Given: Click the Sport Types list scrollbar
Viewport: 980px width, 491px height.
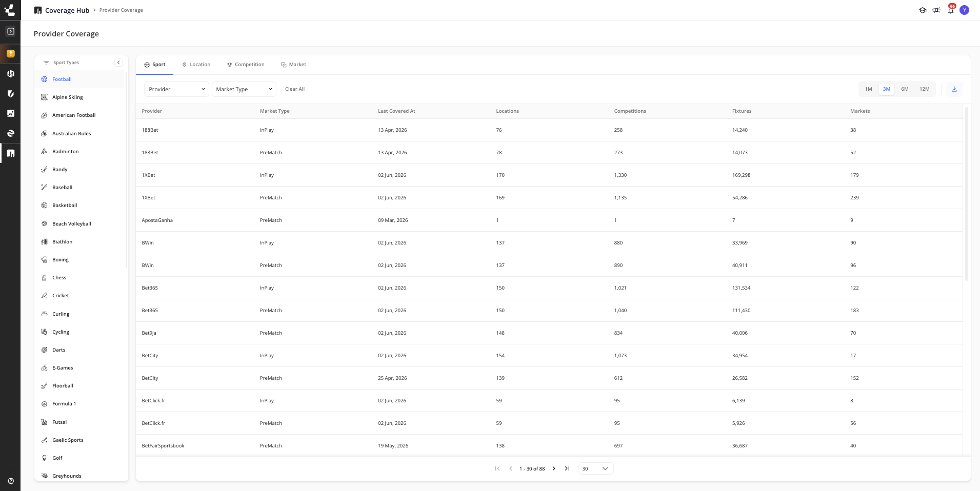Looking at the screenshot, I should pos(126,169).
